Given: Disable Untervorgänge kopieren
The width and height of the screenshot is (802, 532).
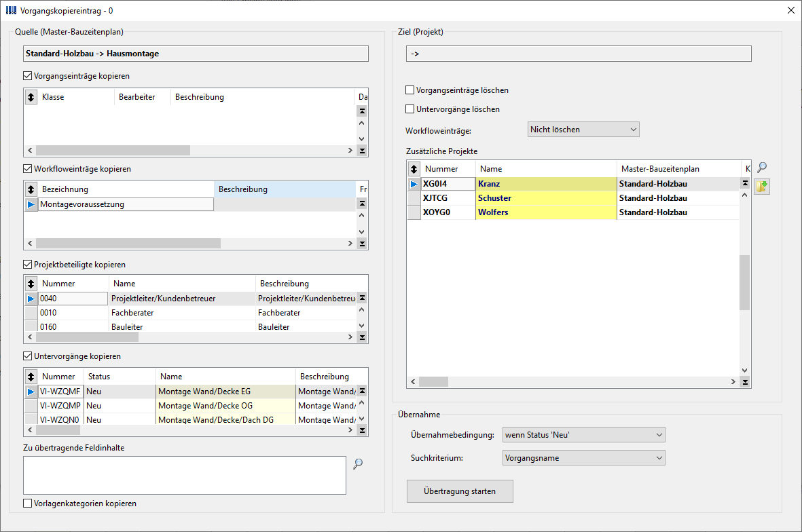Looking at the screenshot, I should pos(28,356).
